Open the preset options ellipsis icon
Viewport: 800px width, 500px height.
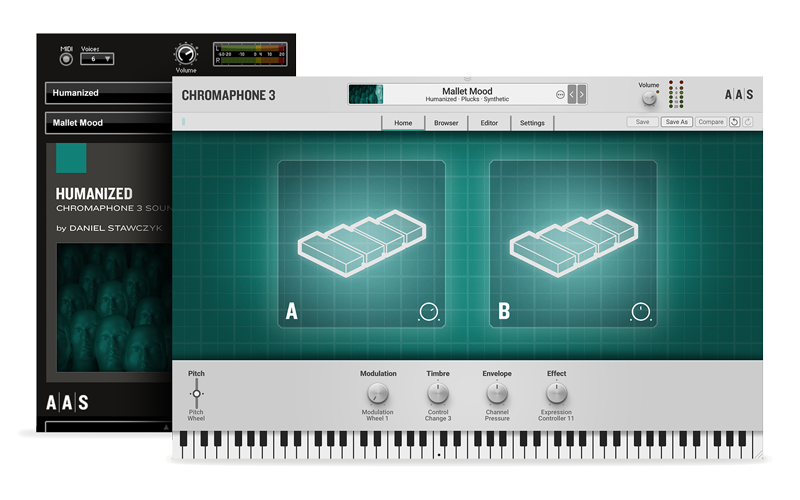click(x=560, y=95)
